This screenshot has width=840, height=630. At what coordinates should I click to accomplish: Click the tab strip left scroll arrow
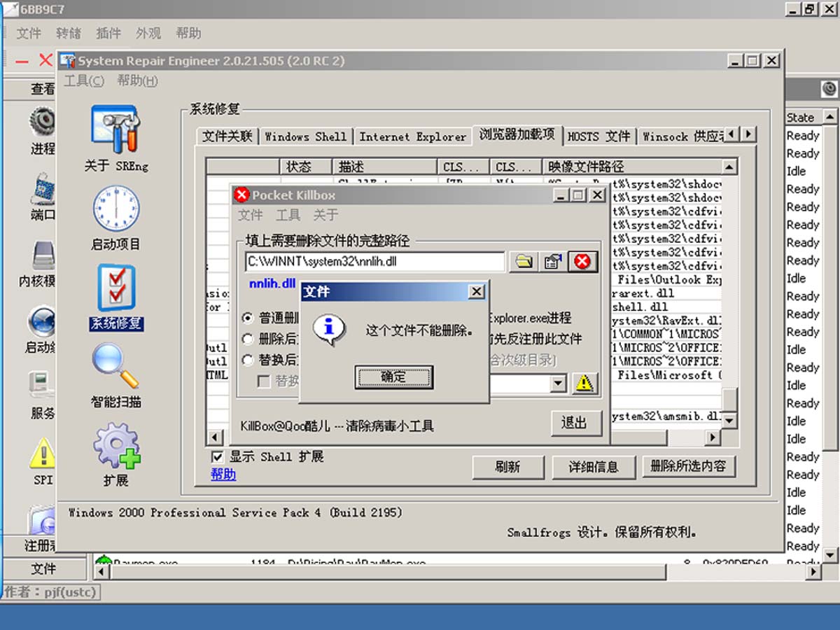731,134
